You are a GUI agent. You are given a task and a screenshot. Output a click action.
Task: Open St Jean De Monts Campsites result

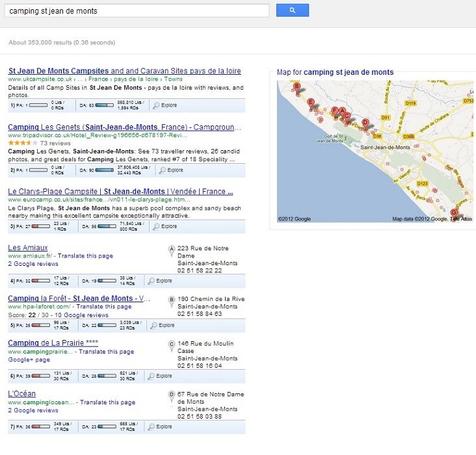[x=124, y=71]
